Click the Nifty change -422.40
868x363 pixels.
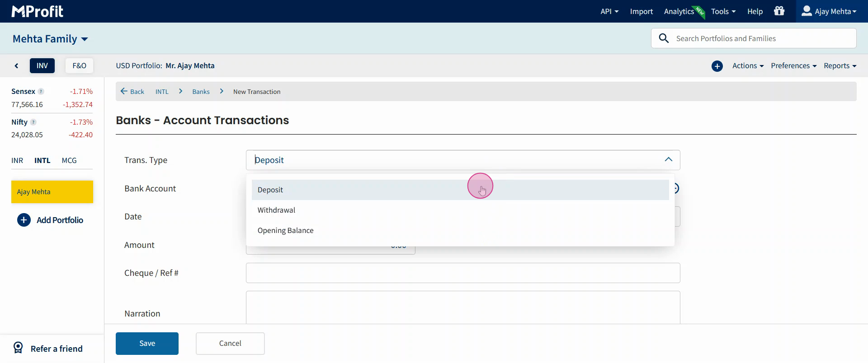click(x=80, y=135)
